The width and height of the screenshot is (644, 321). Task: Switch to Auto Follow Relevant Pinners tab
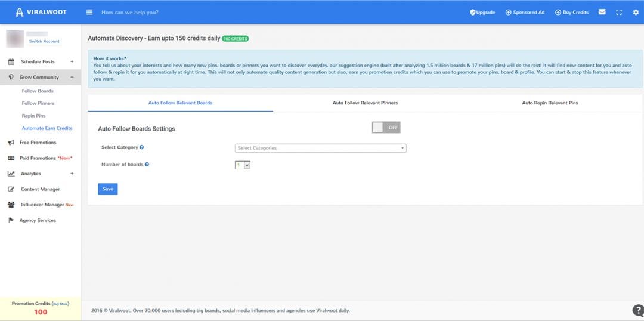[365, 103]
